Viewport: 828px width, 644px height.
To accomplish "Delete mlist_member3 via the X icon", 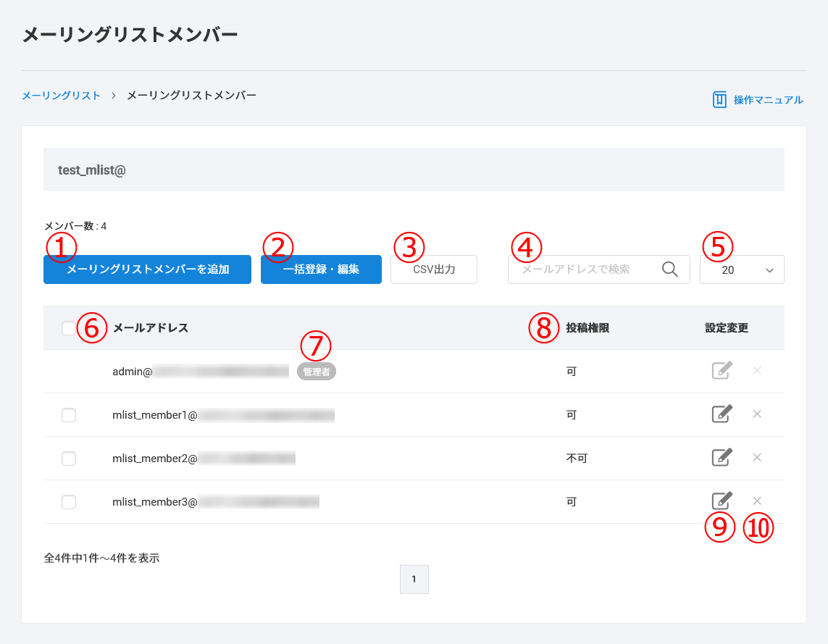I will tap(757, 501).
